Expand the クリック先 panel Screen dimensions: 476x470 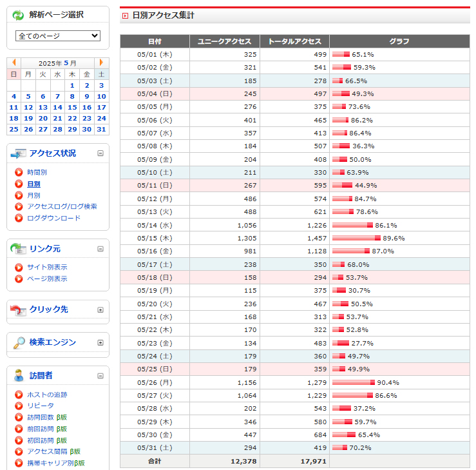[100, 310]
